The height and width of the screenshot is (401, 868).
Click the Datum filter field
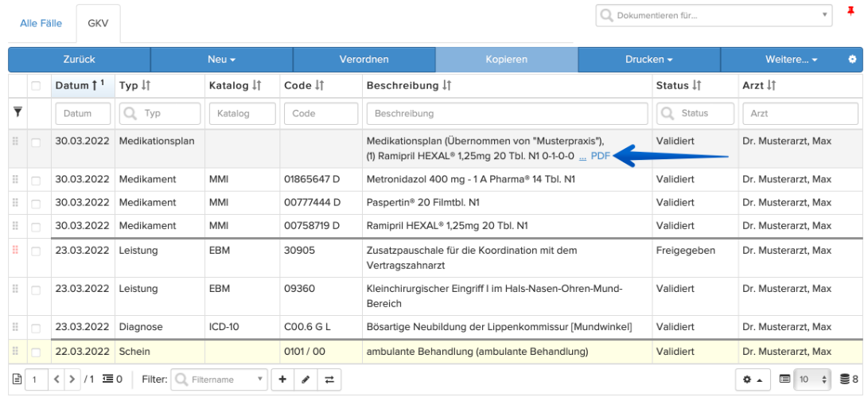[83, 114]
